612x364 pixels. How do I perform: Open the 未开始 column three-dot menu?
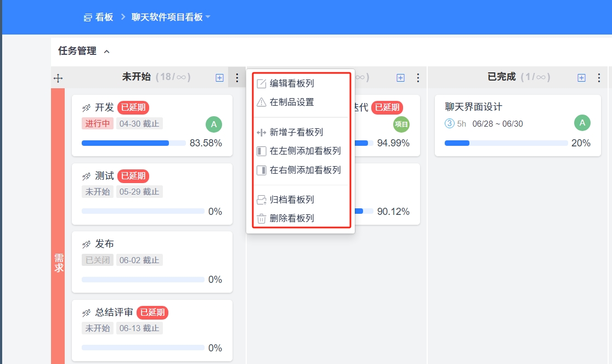237,78
